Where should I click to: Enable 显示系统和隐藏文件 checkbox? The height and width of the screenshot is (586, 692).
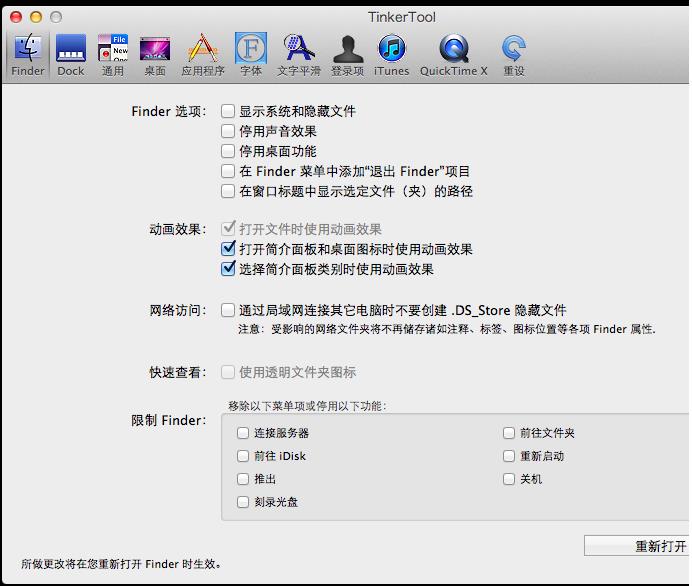click(228, 111)
